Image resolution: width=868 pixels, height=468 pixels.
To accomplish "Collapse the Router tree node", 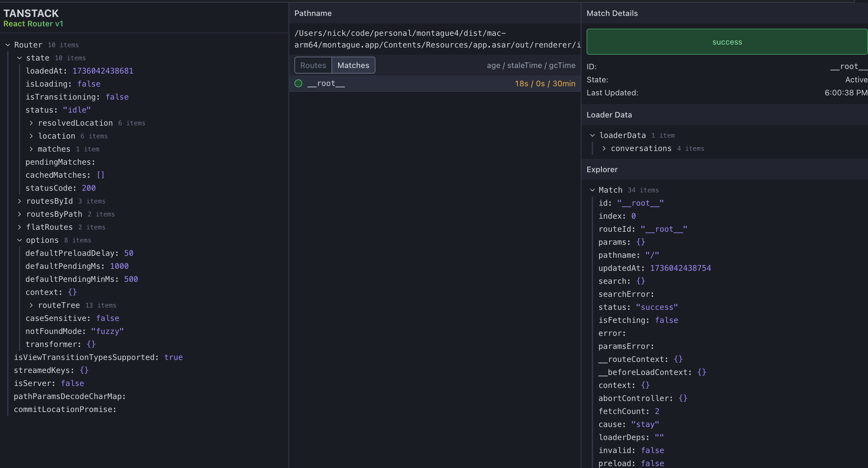I will point(8,45).
